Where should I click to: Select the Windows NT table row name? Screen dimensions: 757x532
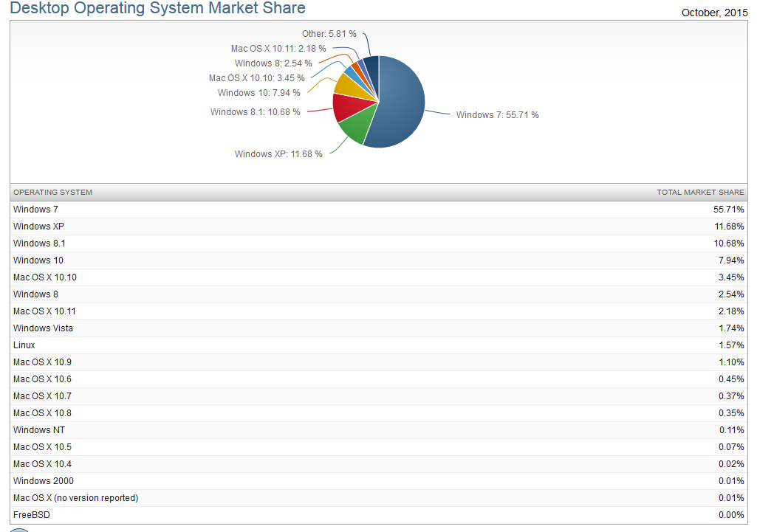(39, 429)
